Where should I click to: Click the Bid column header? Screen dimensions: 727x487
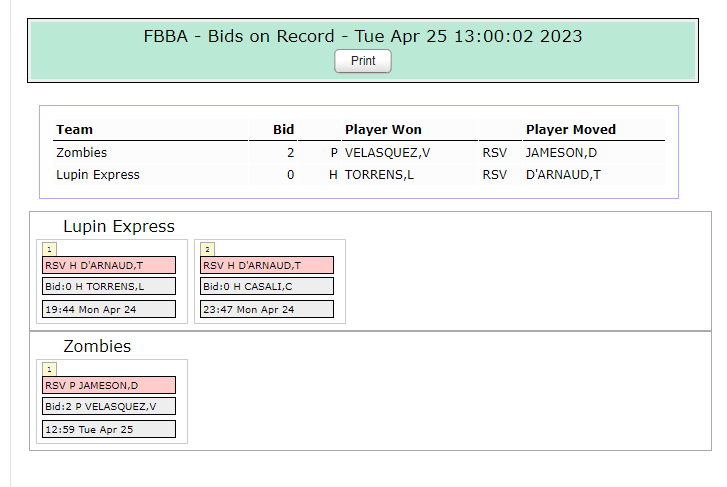pos(283,129)
